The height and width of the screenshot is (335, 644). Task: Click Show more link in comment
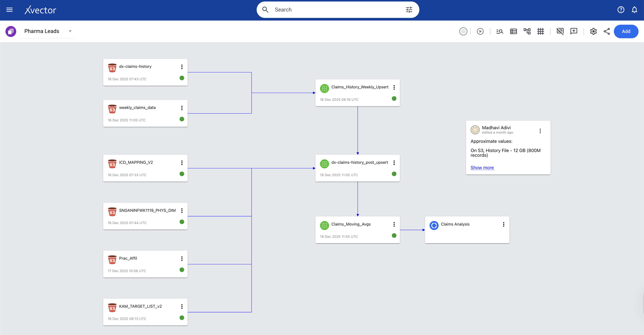point(482,168)
